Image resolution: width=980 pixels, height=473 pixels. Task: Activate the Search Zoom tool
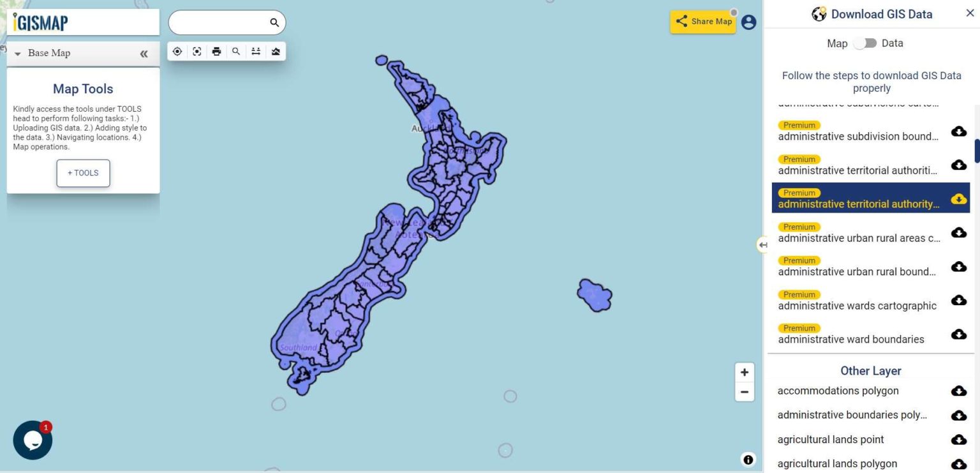pos(236,51)
